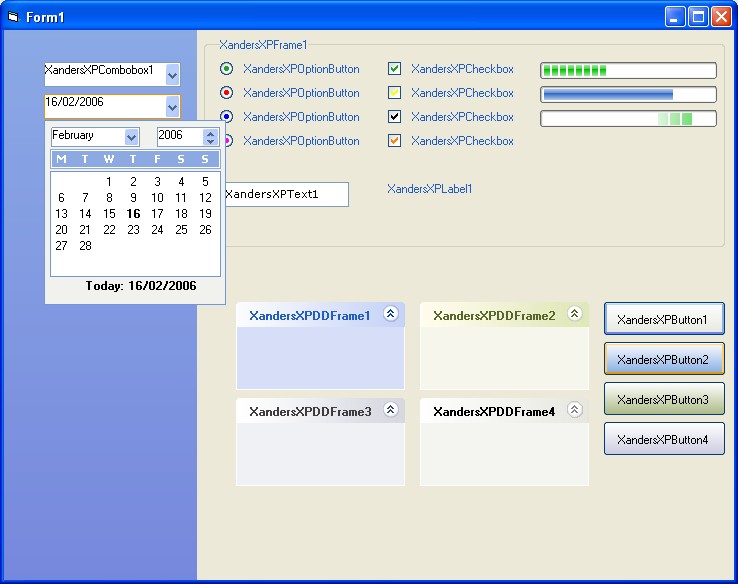Collapse XandersXPDDFrame1 with its chevron icon
Viewport: 738px width, 584px height.
[390, 314]
